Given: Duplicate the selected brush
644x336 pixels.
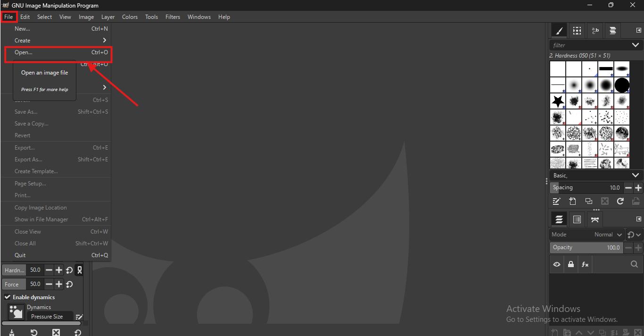Looking at the screenshot, I should coord(588,201).
